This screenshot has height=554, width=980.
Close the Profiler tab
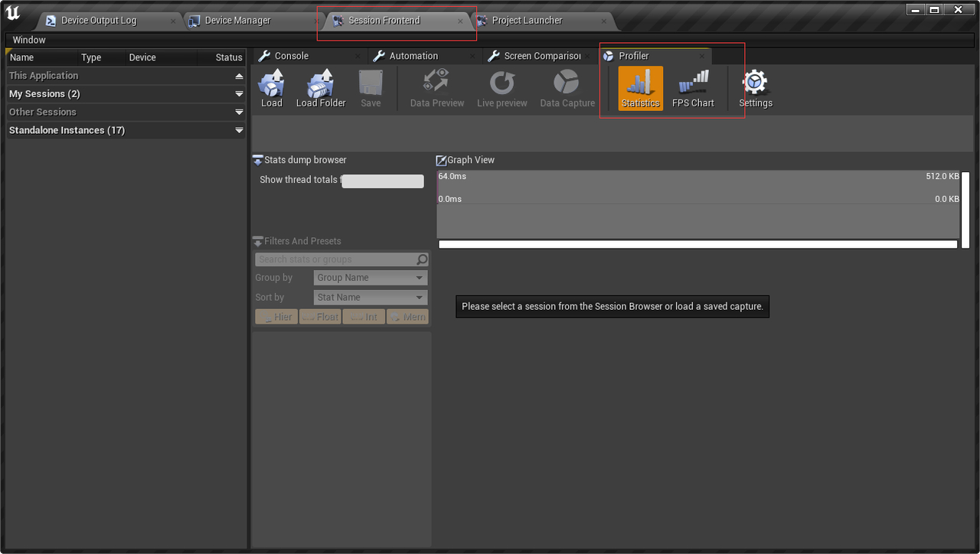[x=702, y=57]
